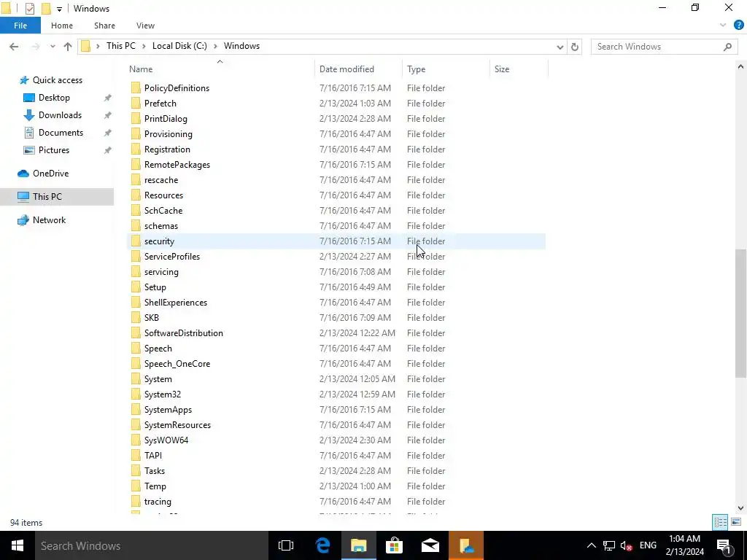Select Quick access in navigation pane
Screen dimensions: 747x560
[x=57, y=80]
